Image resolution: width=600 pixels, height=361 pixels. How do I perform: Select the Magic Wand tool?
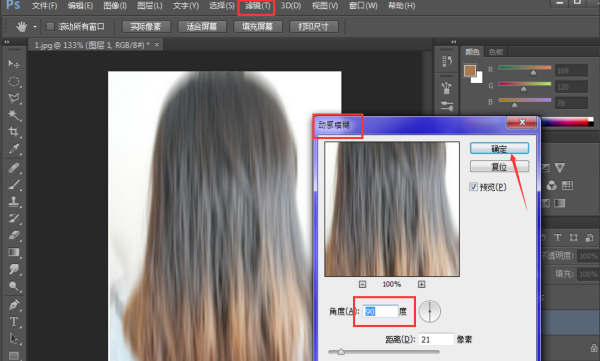coord(14,115)
